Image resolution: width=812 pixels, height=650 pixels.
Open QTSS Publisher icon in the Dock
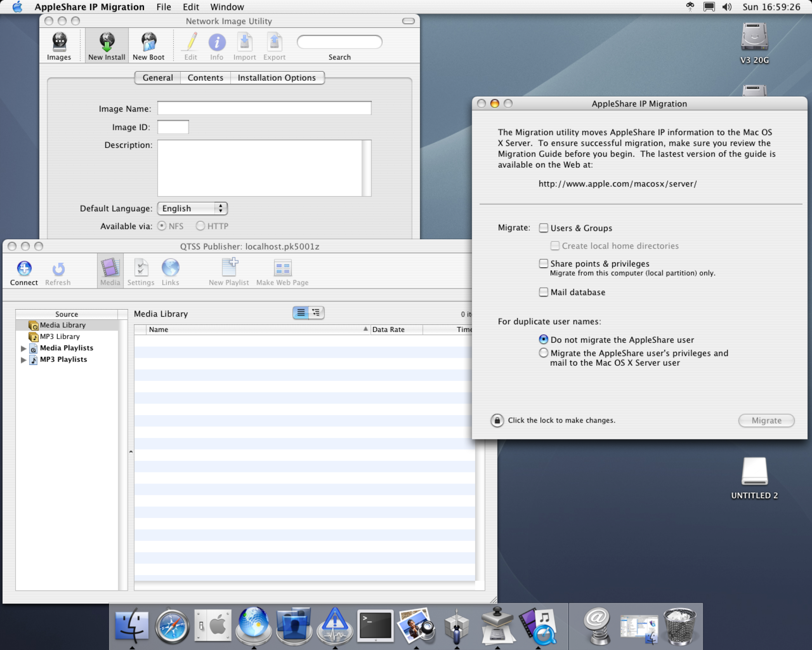[538, 626]
